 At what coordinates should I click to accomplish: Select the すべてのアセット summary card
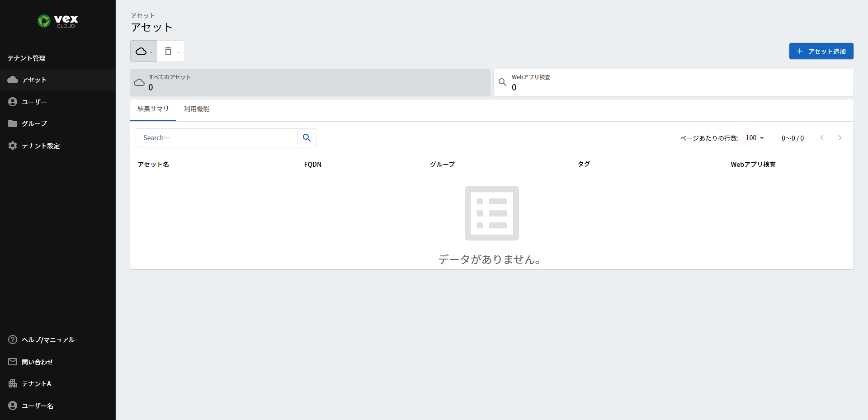(310, 82)
